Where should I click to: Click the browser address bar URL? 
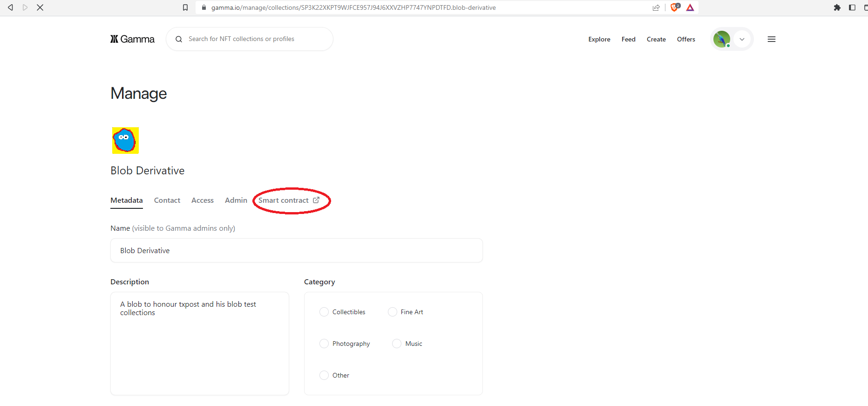353,7
